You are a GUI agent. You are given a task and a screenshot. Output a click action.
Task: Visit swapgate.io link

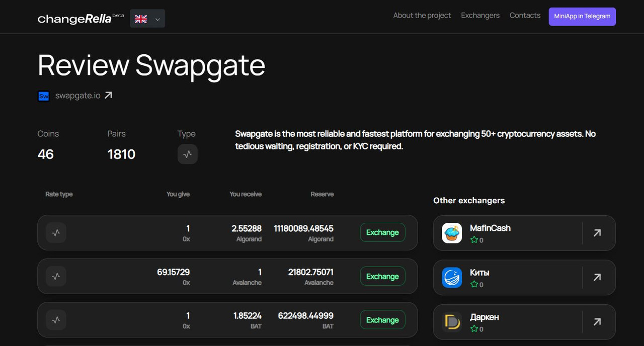[78, 95]
